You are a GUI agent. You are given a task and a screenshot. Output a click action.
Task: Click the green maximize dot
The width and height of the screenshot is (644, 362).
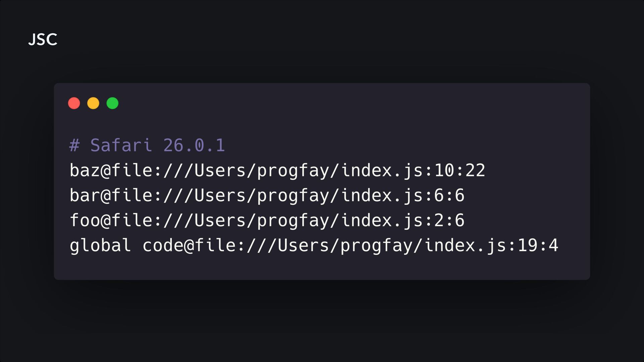(x=112, y=103)
